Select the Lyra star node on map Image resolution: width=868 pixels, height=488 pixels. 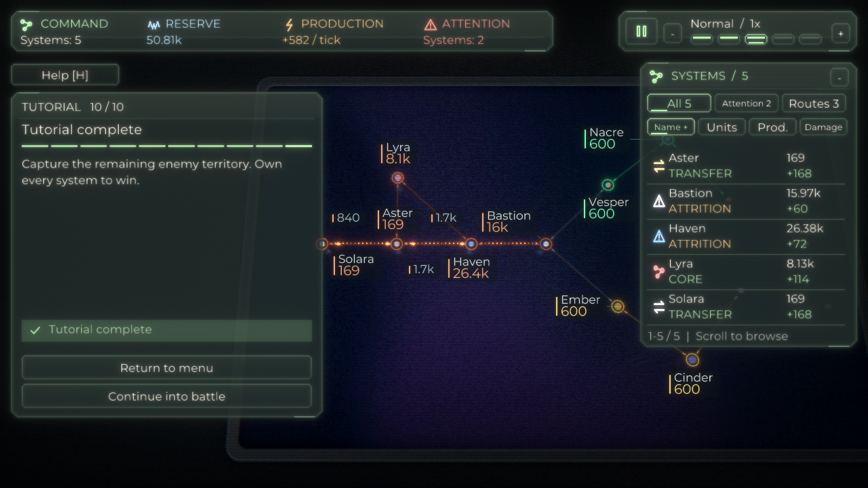398,178
